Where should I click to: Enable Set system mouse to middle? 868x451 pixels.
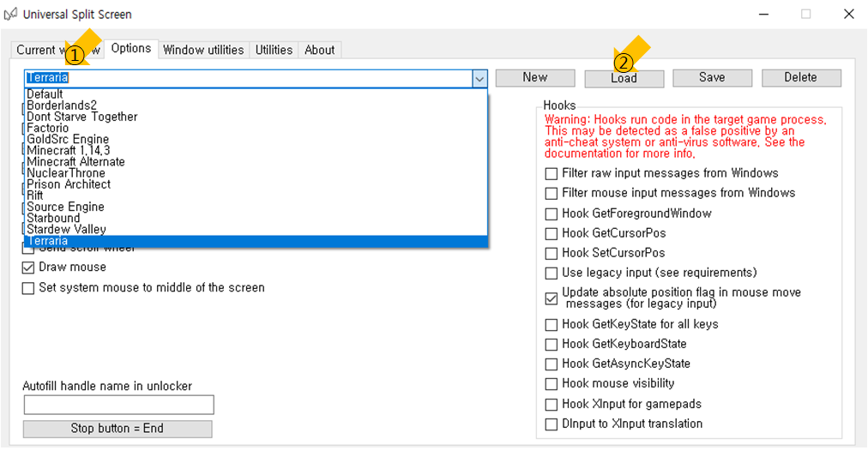pos(28,288)
